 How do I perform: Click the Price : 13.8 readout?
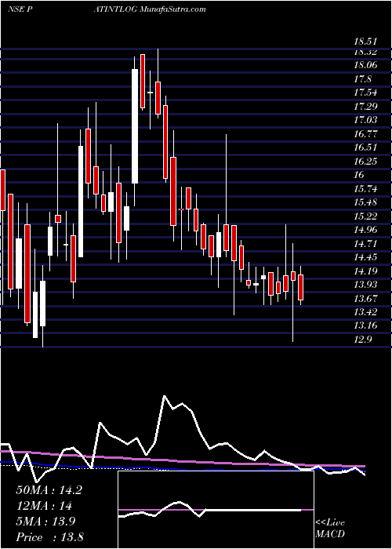pyautogui.click(x=49, y=537)
